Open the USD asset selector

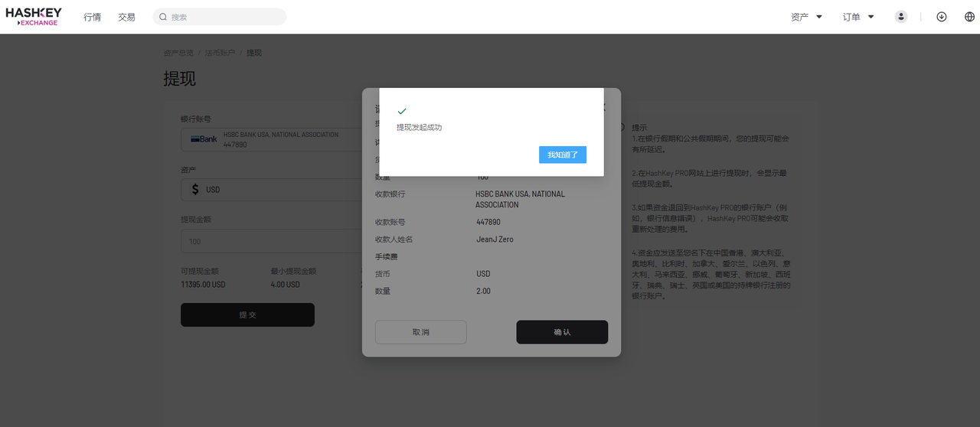pyautogui.click(x=272, y=189)
